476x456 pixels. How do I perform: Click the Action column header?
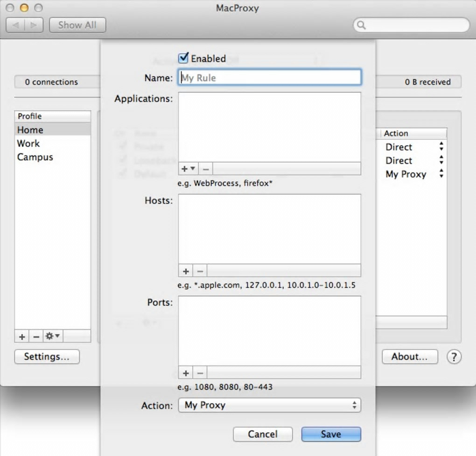pyautogui.click(x=413, y=133)
